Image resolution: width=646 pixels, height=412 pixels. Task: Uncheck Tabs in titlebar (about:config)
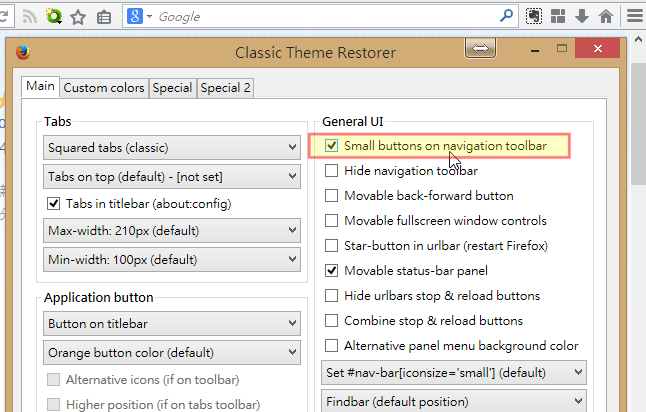point(54,204)
